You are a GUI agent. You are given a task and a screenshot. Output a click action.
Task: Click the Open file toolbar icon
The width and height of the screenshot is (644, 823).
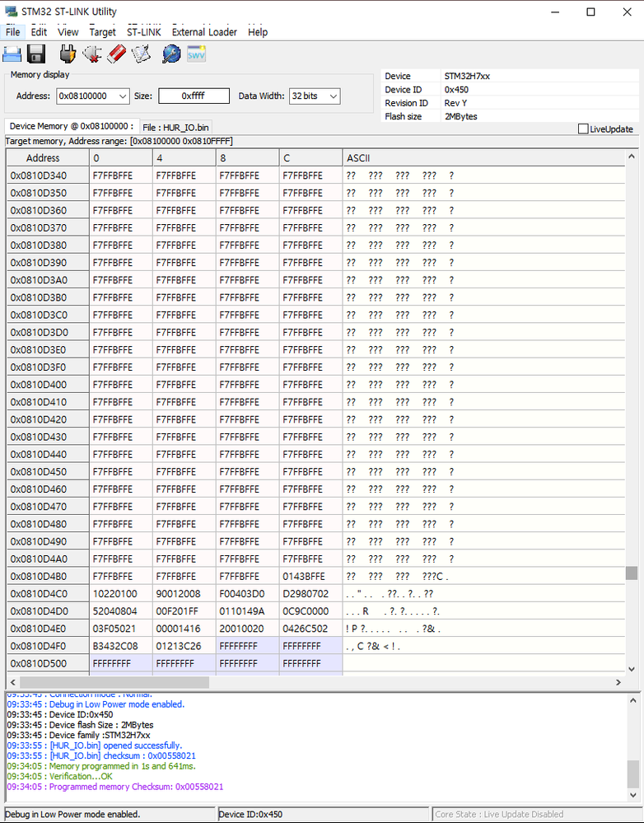tap(12, 54)
